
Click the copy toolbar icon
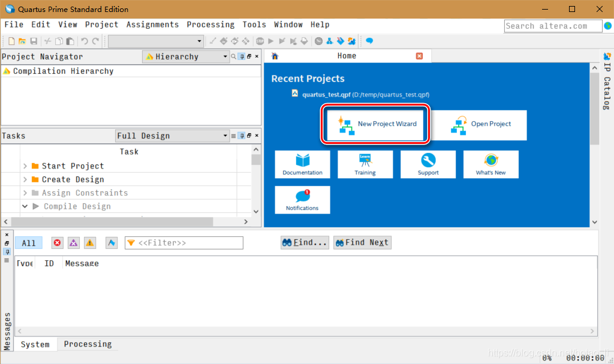[x=59, y=41]
